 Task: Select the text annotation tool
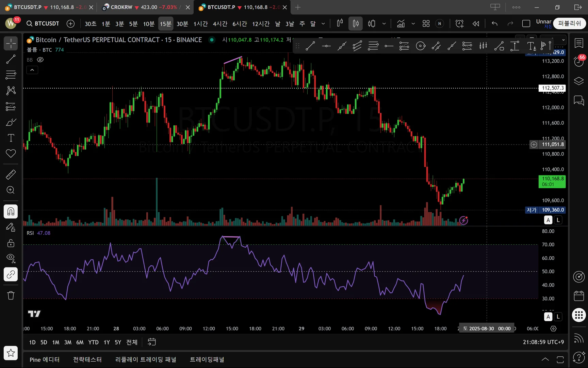click(x=11, y=138)
